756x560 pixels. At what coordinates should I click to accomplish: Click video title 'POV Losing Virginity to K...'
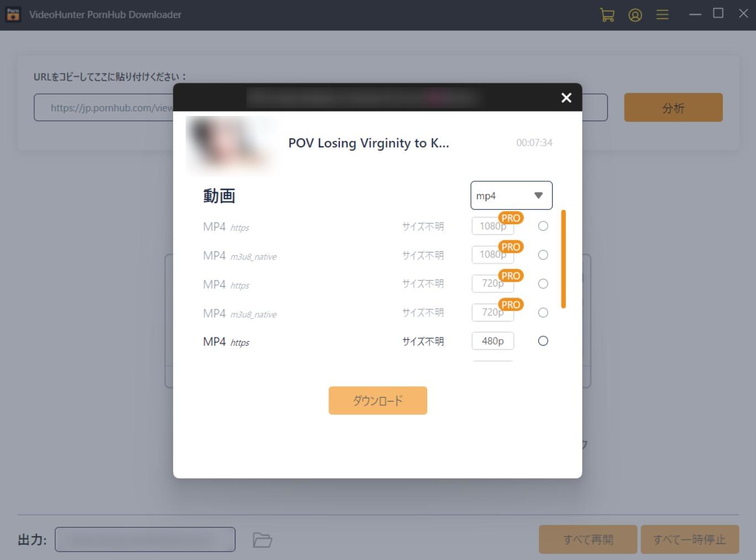pyautogui.click(x=369, y=143)
